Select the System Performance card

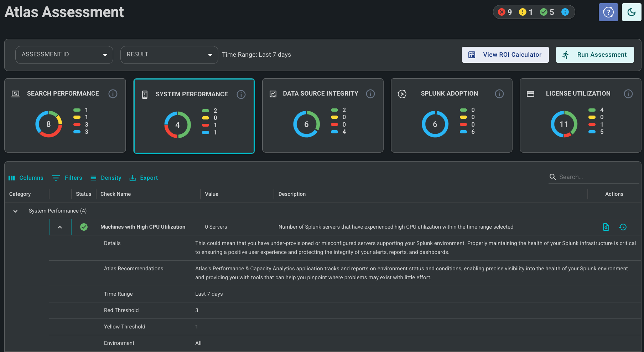(194, 116)
